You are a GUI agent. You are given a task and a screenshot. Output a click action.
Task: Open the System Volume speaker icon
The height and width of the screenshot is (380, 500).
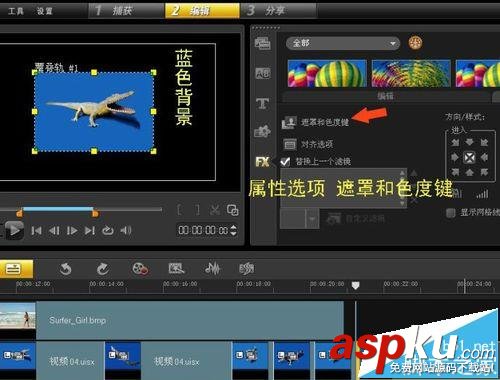(126, 230)
